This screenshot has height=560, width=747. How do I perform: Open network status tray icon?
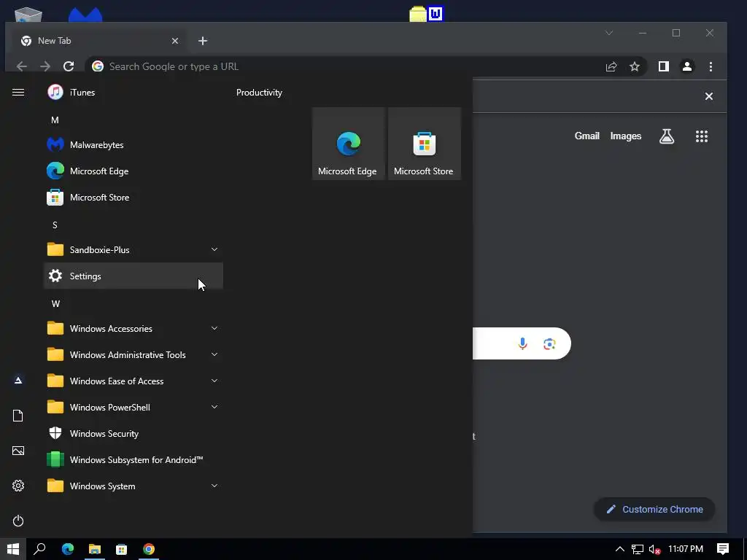point(638,549)
